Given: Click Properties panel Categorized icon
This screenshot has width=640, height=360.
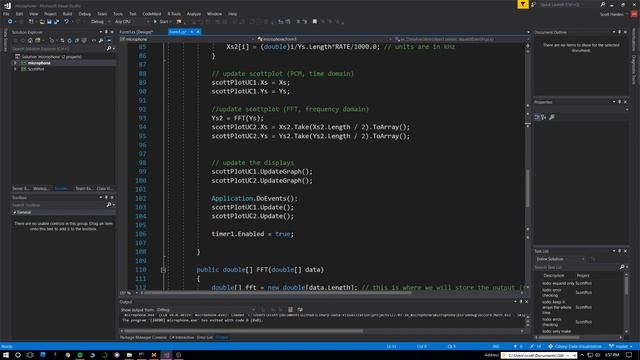Looking at the screenshot, I should coord(537,118).
